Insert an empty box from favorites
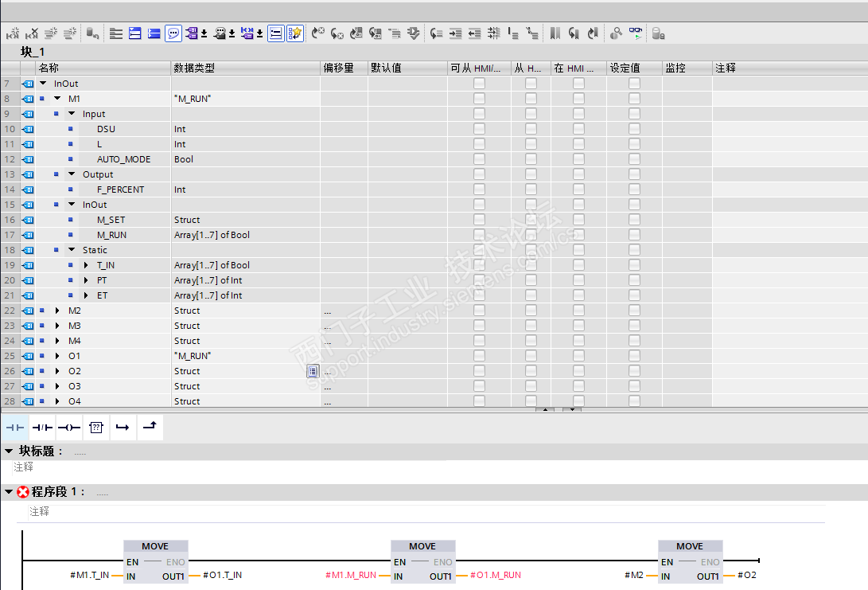This screenshot has width=868, height=590. 96,428
